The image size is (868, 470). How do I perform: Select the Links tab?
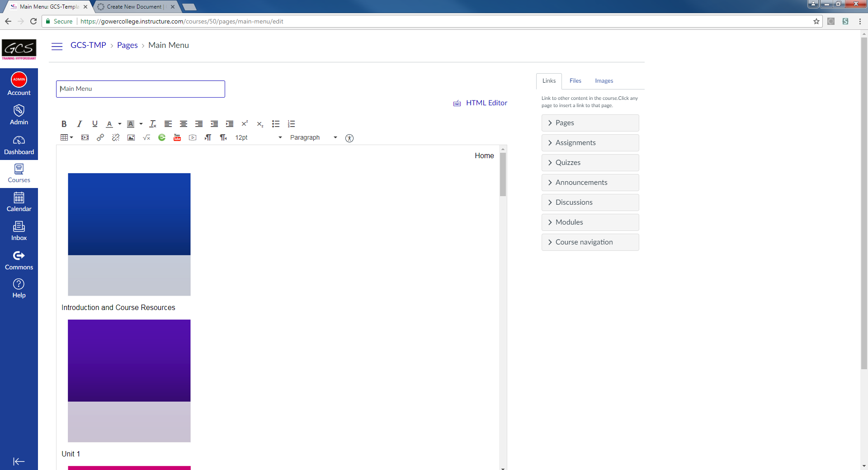[x=549, y=81]
